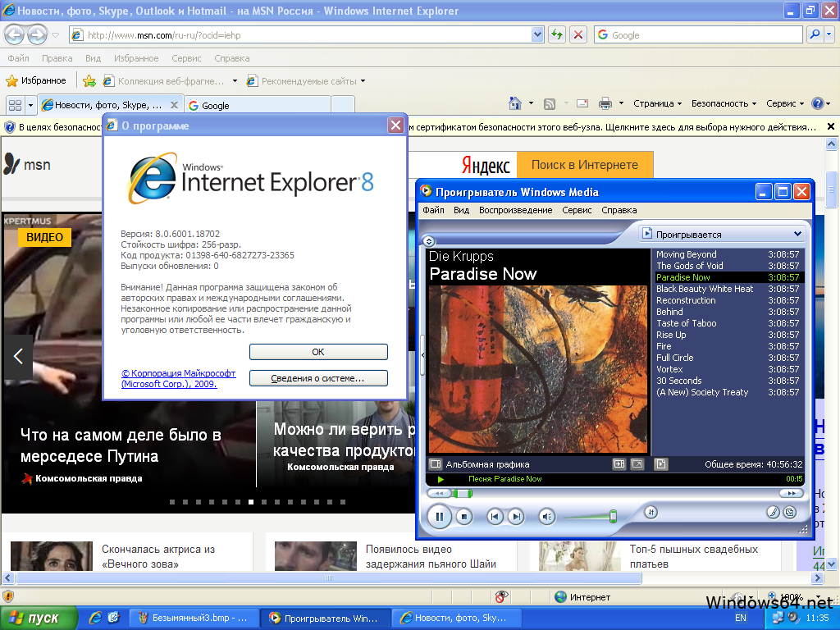Click the IE help question mark icon
840x630 pixels.
[x=818, y=103]
